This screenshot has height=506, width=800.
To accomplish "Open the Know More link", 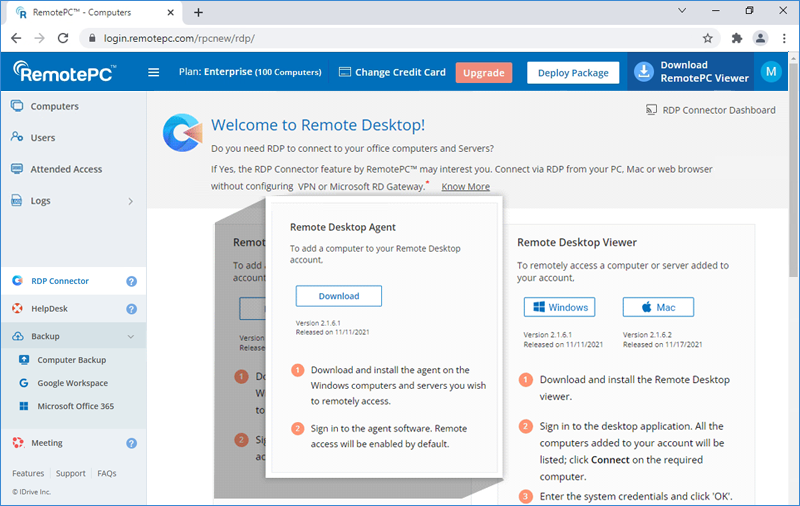I will pyautogui.click(x=465, y=187).
